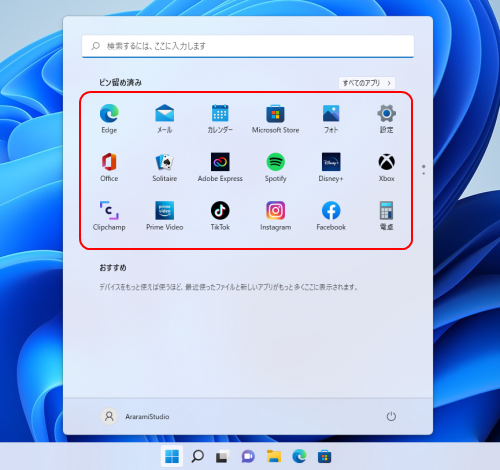Open the Facebook app
Screen dimensions: 500x470
pos(331,216)
